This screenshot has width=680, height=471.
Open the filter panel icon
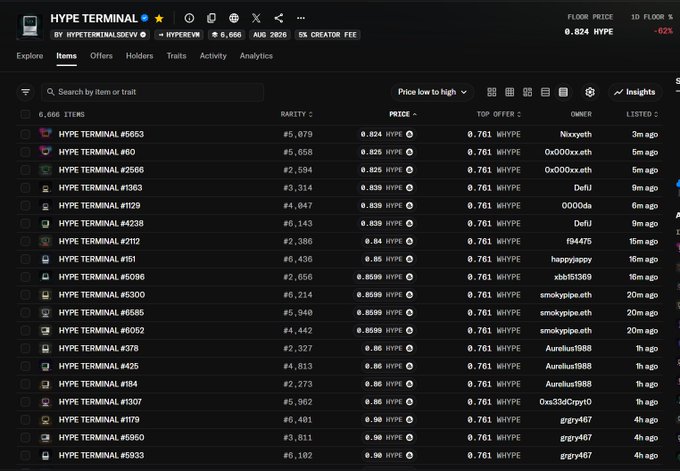tap(26, 92)
